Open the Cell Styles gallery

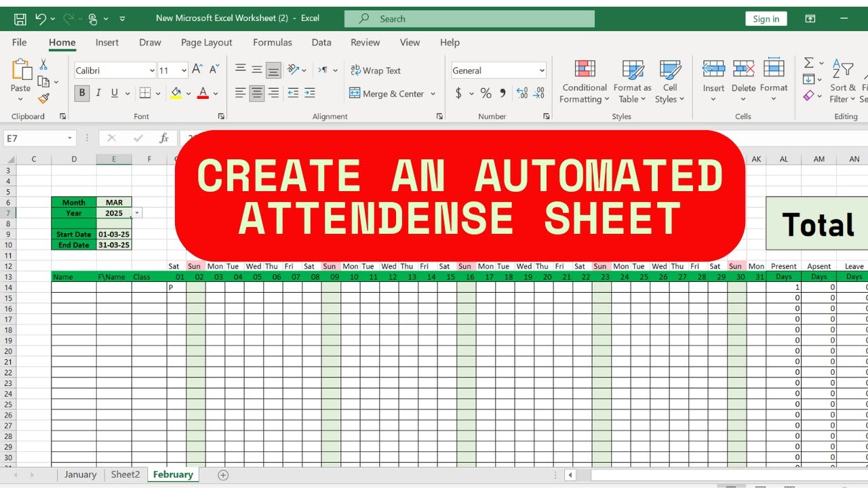[670, 82]
